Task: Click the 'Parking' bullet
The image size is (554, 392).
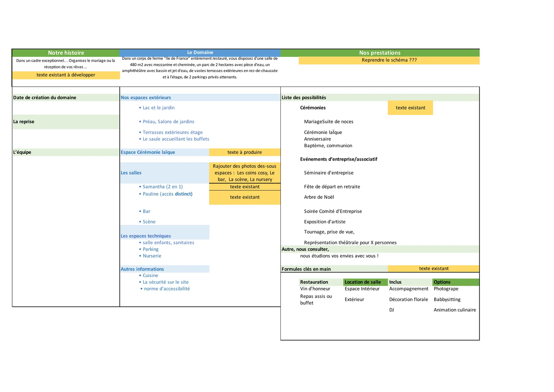Action: [x=149, y=249]
